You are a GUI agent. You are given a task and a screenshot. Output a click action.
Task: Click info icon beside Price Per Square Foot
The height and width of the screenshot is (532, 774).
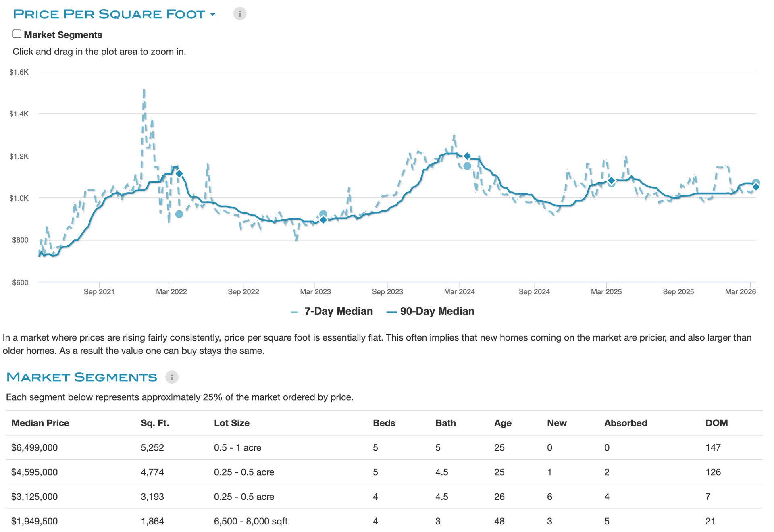pyautogui.click(x=239, y=14)
